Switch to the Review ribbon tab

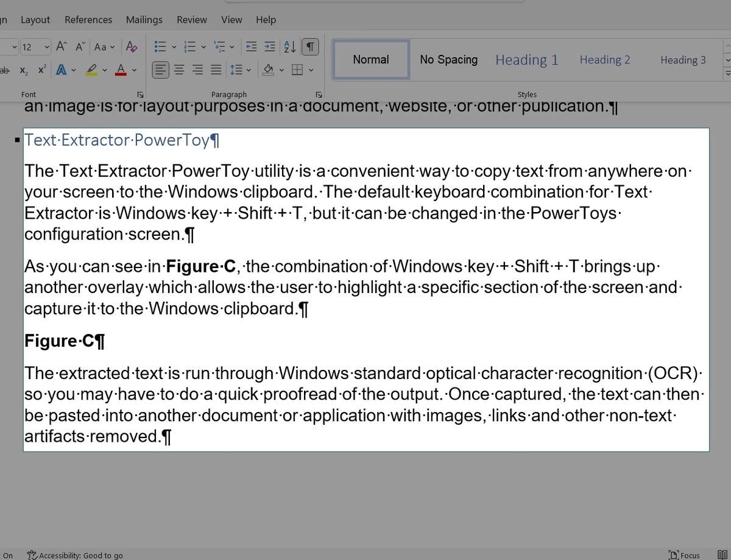coord(191,19)
